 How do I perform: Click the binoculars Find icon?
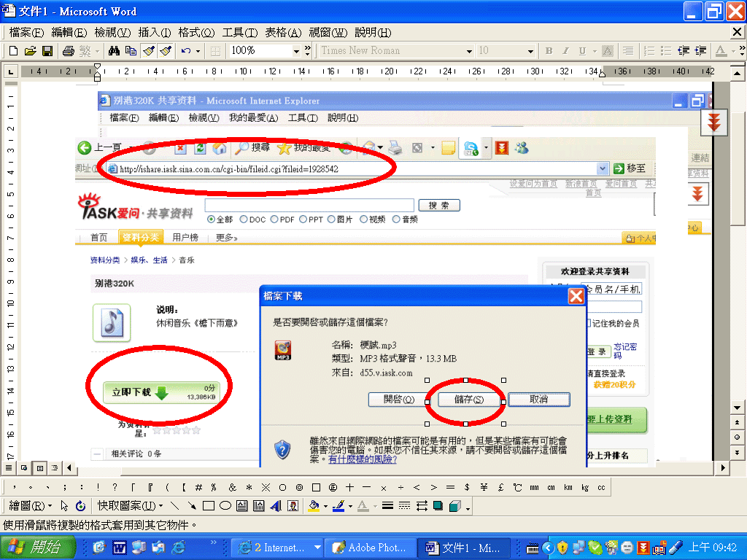point(114,50)
